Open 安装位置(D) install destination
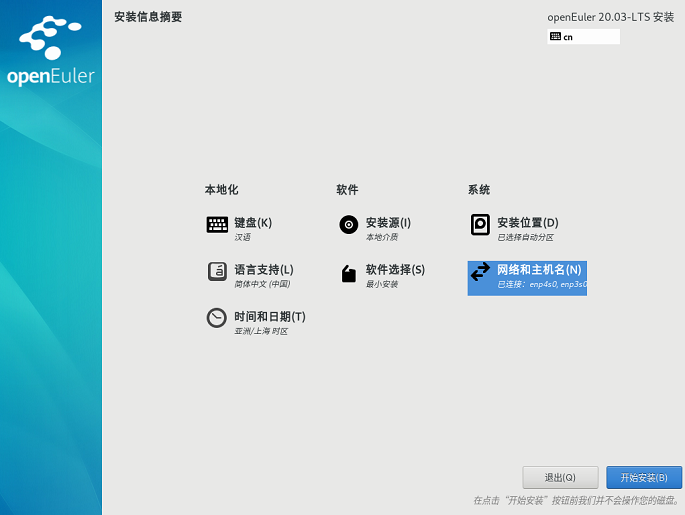The image size is (685, 515). [527, 223]
